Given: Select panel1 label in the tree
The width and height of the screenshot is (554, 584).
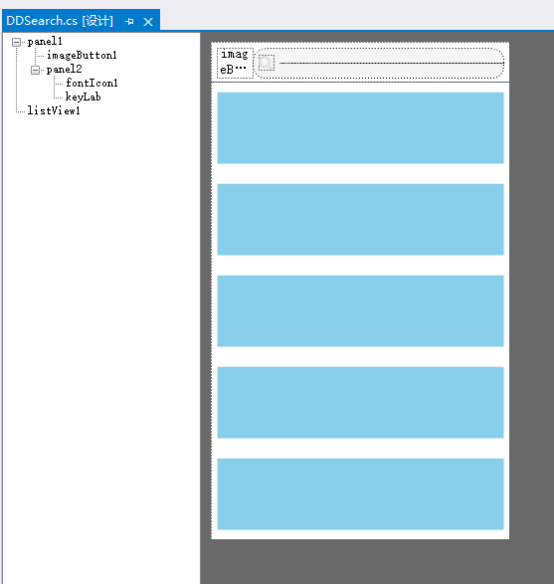Looking at the screenshot, I should [45, 41].
